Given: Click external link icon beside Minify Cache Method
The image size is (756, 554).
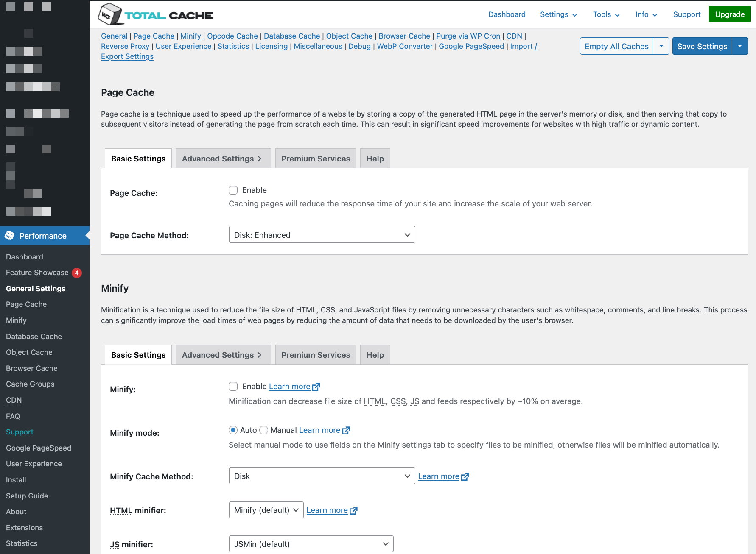Looking at the screenshot, I should pyautogui.click(x=465, y=476).
